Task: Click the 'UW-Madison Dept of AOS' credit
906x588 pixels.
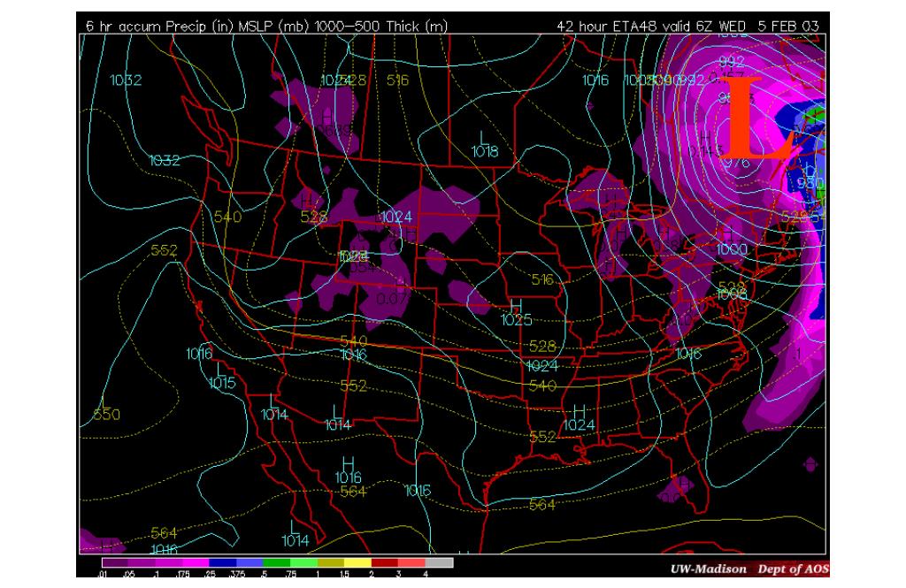Action: 749,569
